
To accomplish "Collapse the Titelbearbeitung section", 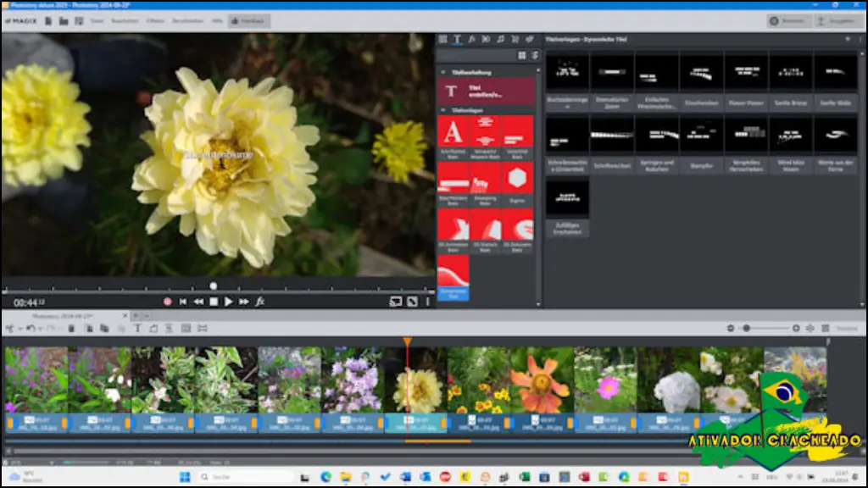I will point(442,73).
